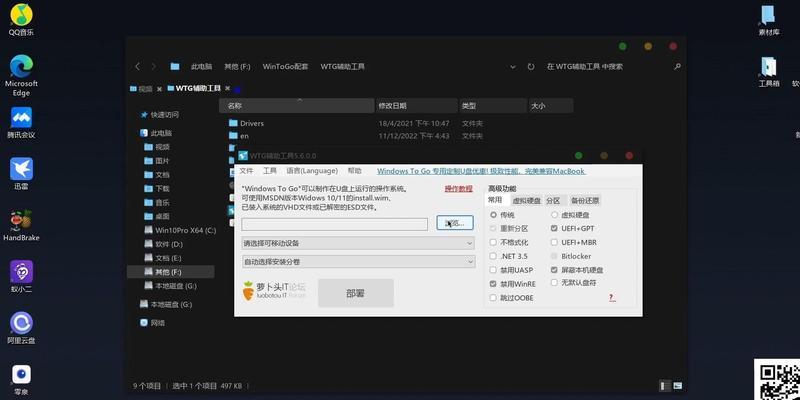Open 帮助 menu in WTG tool
The height and width of the screenshot is (400, 800).
[x=354, y=171]
